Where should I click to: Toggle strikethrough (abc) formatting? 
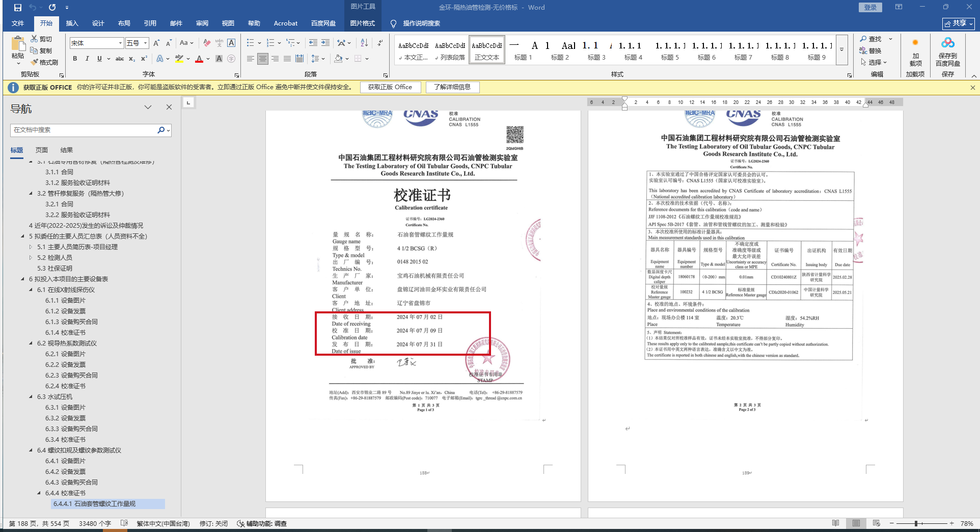point(120,59)
